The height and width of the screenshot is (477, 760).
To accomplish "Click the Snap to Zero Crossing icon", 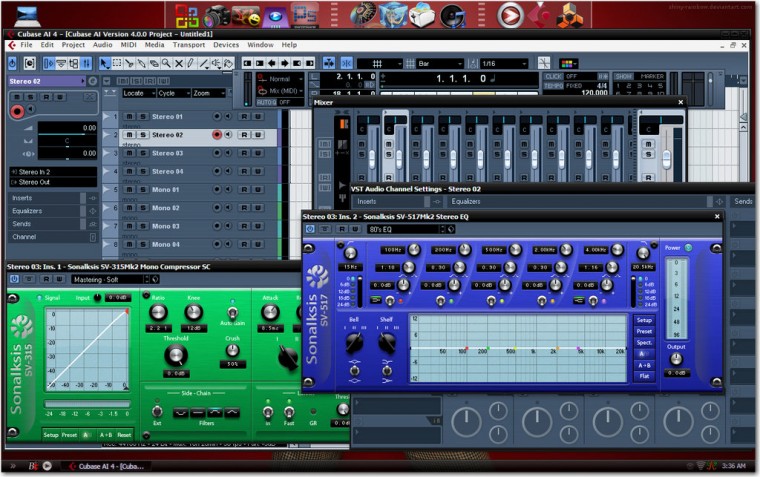I will [x=544, y=64].
